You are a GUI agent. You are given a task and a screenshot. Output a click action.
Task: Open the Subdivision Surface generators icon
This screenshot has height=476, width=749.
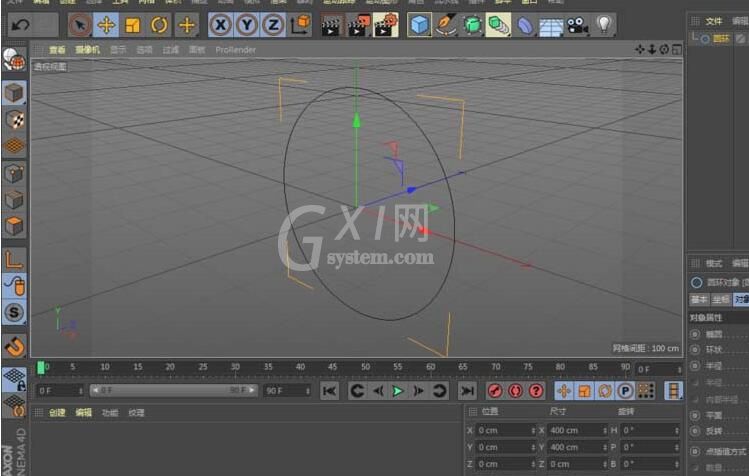coord(472,25)
